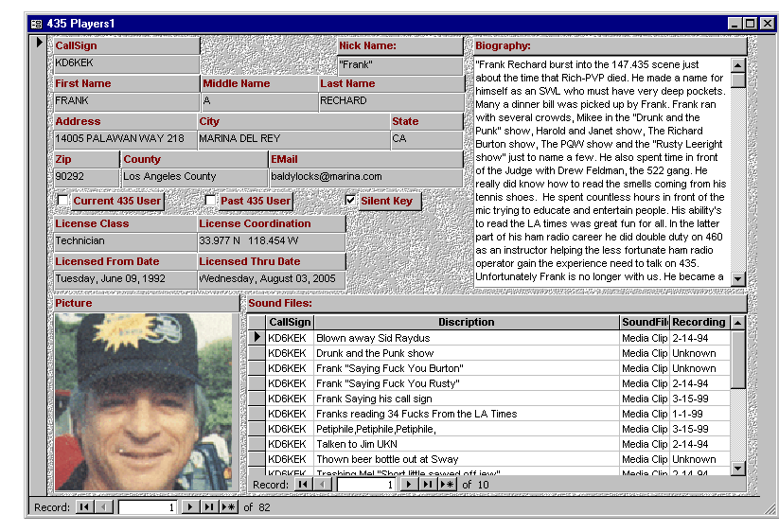Click the License Class field Technician
Viewport: 779px width, 532px height.
click(125, 241)
